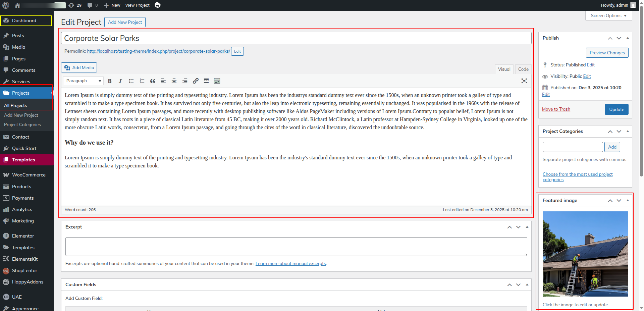Collapse the Excerpt panel using its triangle
644x311 pixels.
click(527, 227)
